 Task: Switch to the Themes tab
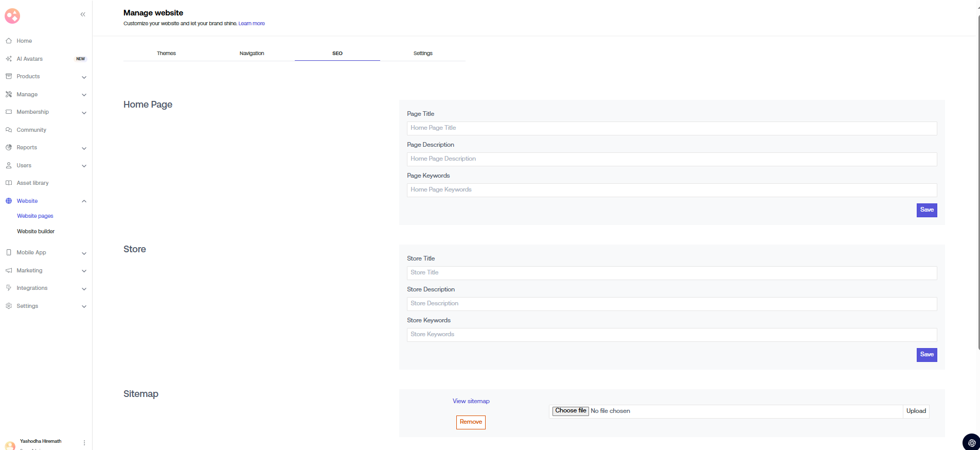pyautogui.click(x=166, y=54)
